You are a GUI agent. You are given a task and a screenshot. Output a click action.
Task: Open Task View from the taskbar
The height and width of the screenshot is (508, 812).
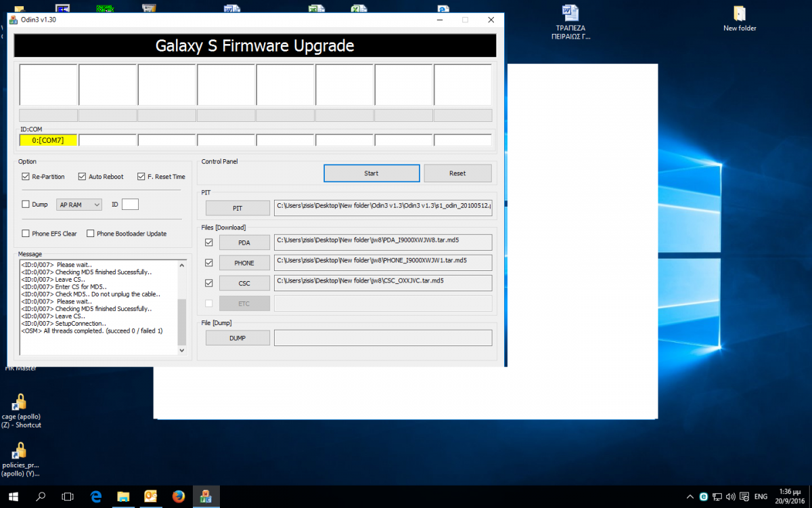(x=68, y=496)
